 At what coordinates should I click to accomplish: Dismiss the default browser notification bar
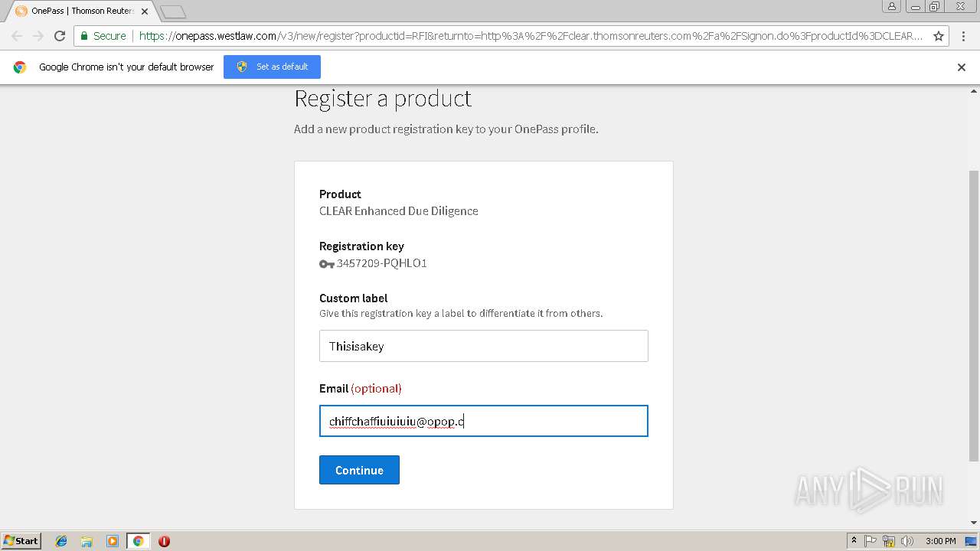click(x=962, y=67)
